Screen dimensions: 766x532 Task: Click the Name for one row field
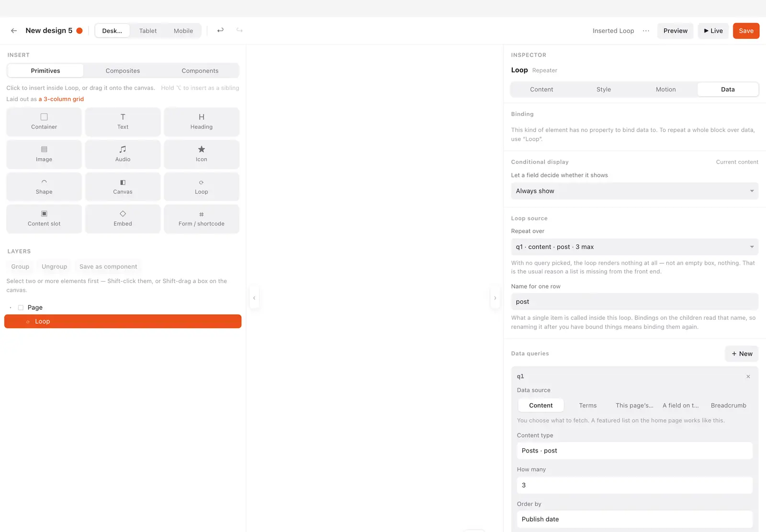point(634,302)
